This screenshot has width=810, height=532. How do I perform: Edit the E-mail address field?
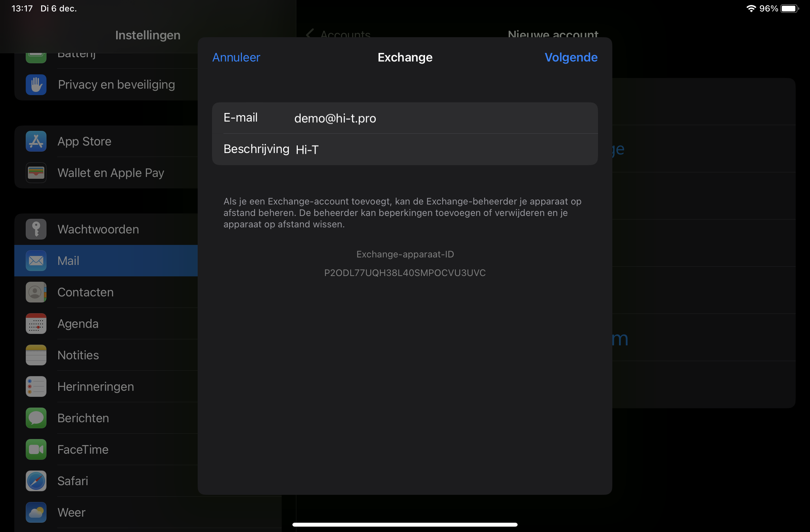pos(405,118)
